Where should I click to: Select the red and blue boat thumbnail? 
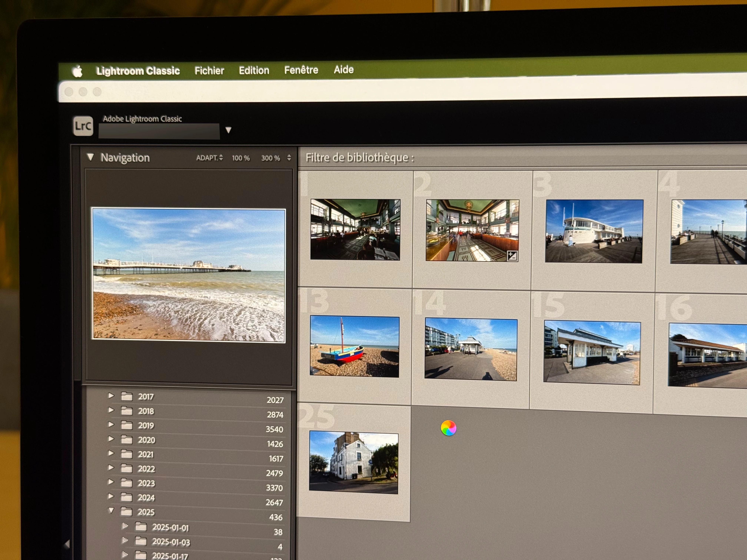(x=354, y=346)
